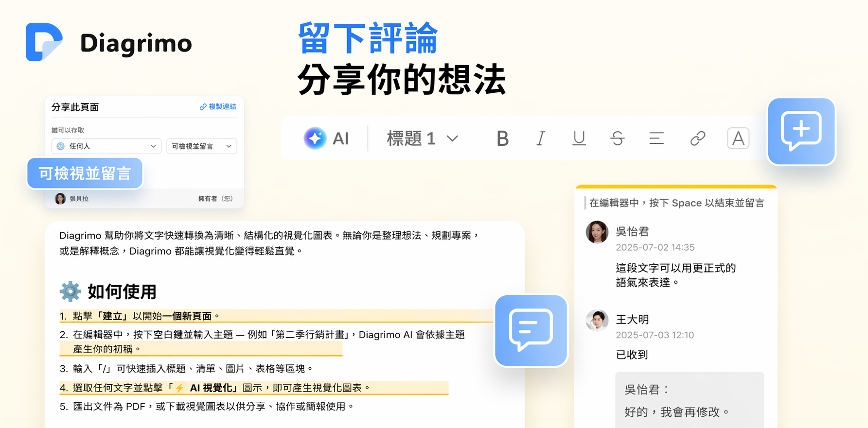Click step 5 text 匯出文件為 PDF
This screenshot has height=428, width=868.
pyautogui.click(x=213, y=406)
